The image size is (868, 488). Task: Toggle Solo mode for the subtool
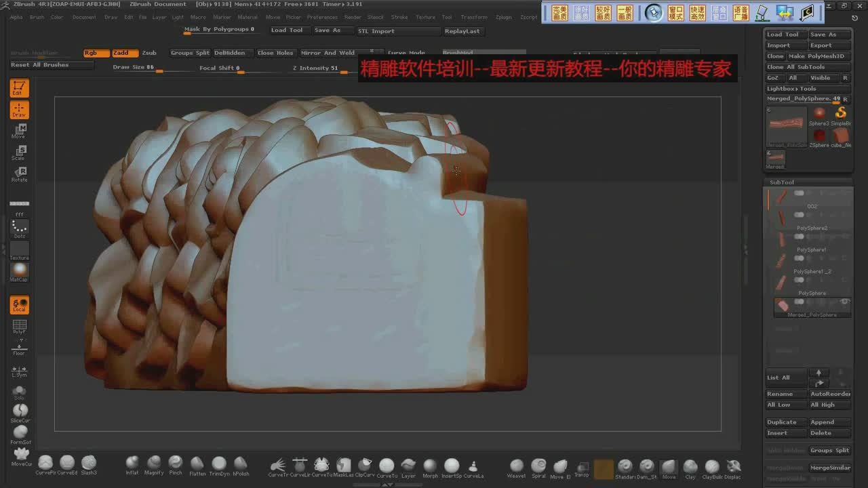click(19, 392)
